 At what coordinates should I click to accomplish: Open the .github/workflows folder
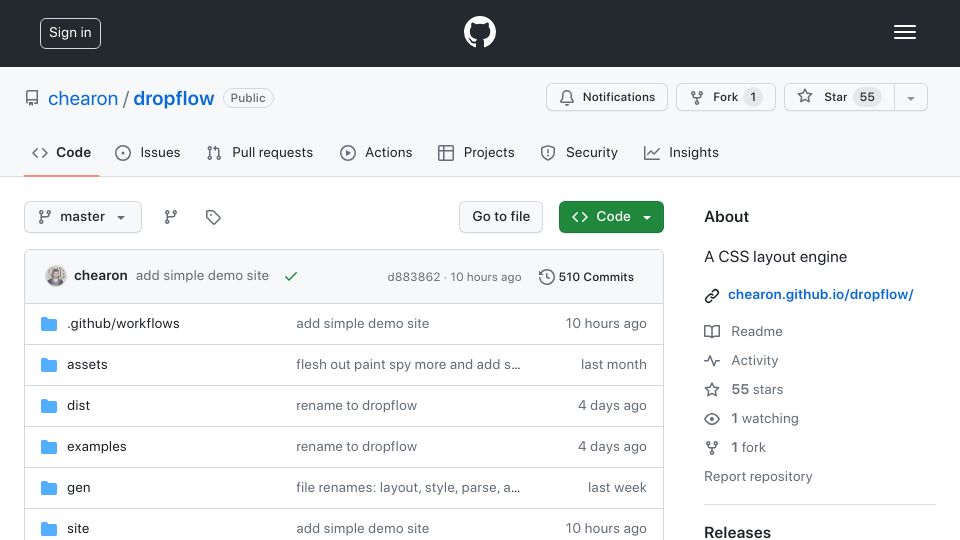(123, 323)
